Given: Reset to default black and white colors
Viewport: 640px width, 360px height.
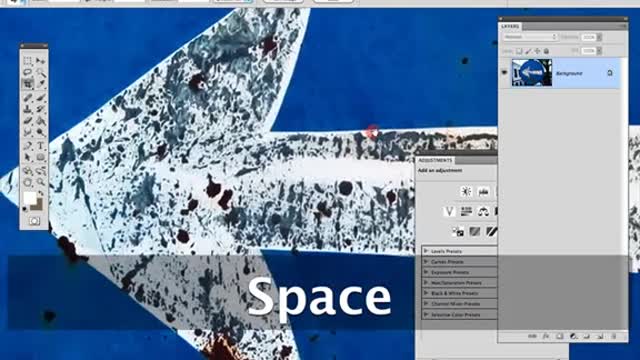Looking at the screenshot, I should 25,209.
